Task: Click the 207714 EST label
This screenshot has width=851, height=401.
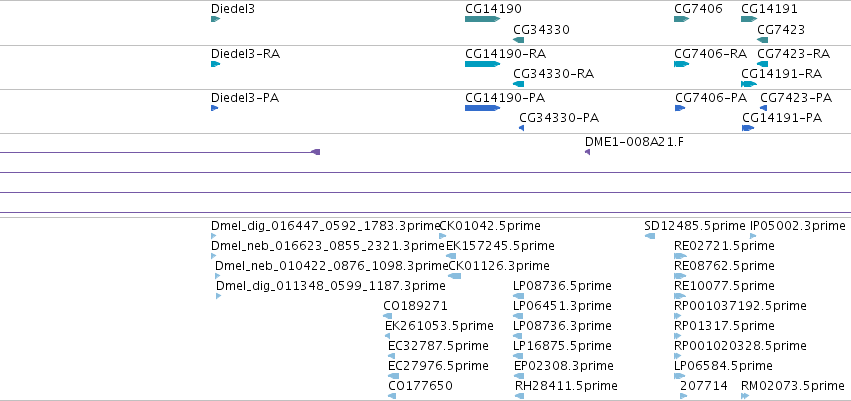Action: pyautogui.click(x=703, y=386)
